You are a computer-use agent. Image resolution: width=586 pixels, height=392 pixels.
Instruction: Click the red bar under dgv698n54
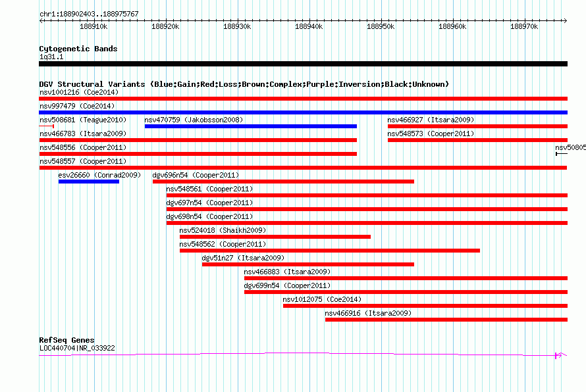click(x=367, y=223)
